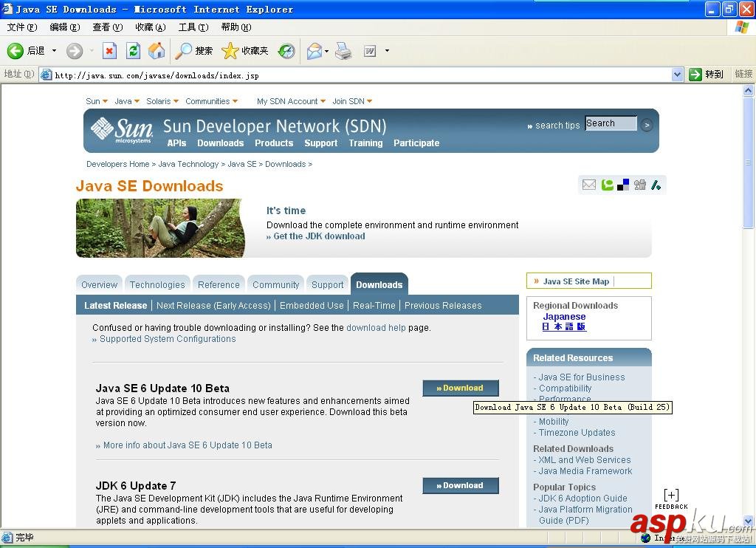756x548 pixels.
Task: Select Embedded Use subtab
Action: 312,305
